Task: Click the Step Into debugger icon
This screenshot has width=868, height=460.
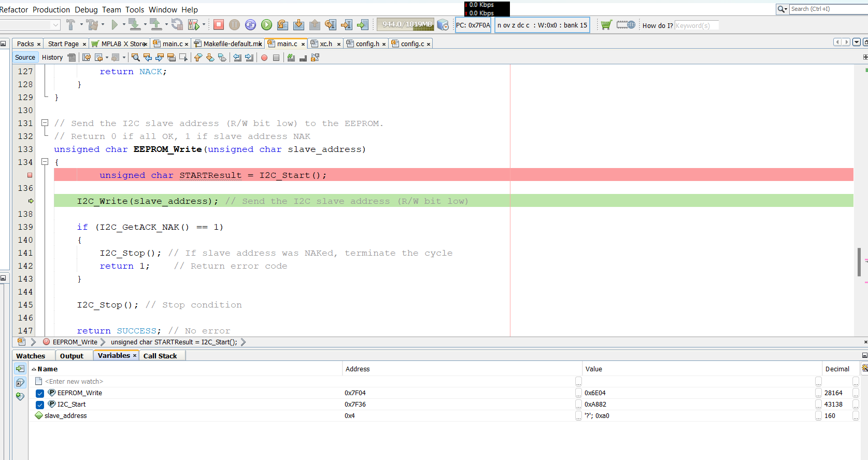Action: 298,24
